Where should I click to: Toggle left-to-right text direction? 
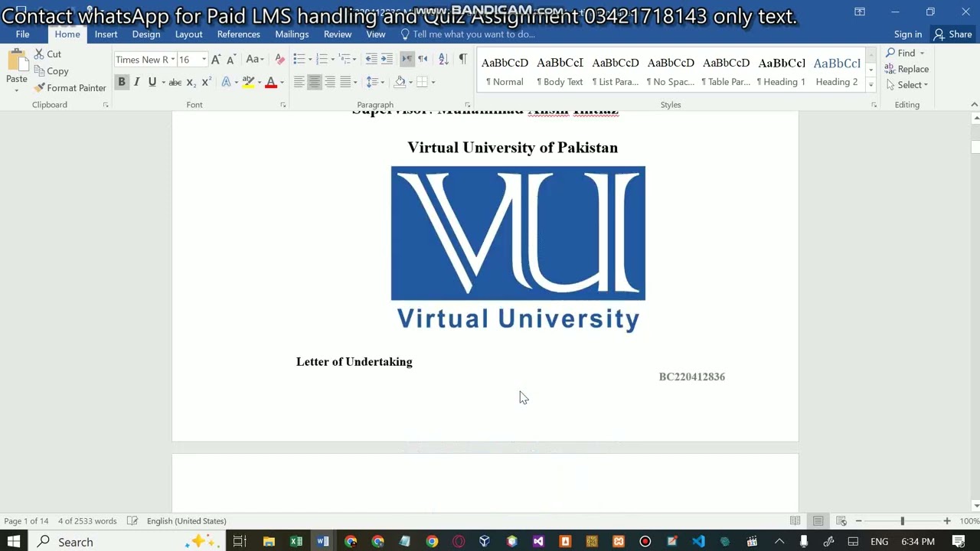(407, 59)
